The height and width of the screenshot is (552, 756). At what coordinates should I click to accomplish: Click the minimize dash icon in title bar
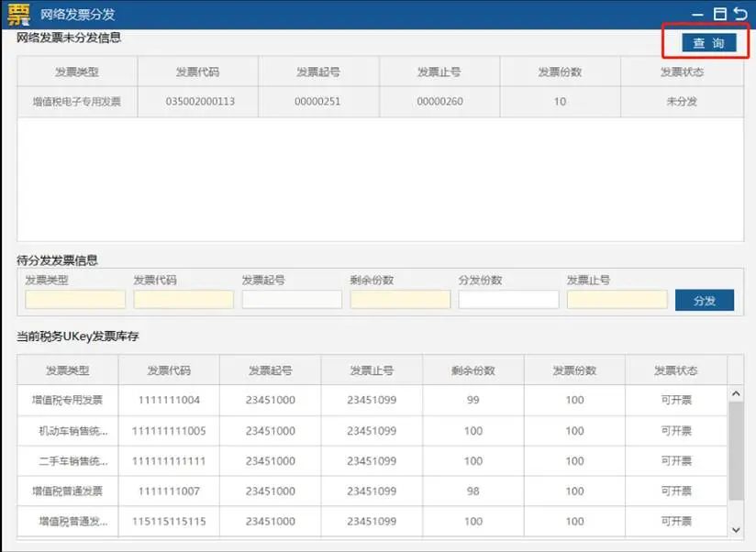pos(697,15)
